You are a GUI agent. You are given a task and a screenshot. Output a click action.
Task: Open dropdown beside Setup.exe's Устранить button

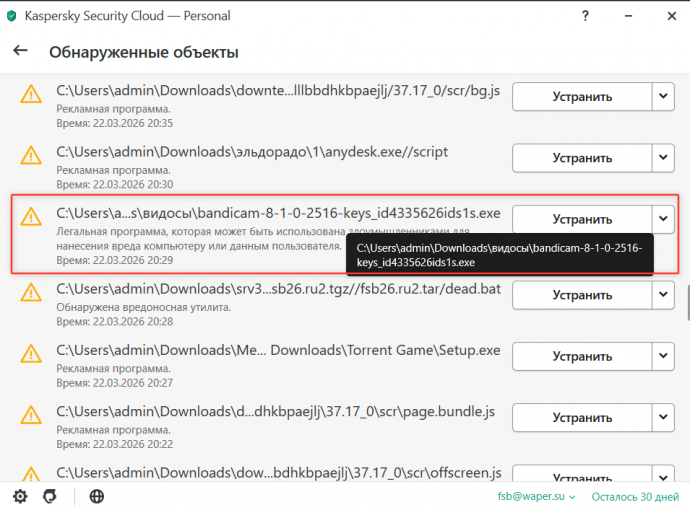click(665, 355)
